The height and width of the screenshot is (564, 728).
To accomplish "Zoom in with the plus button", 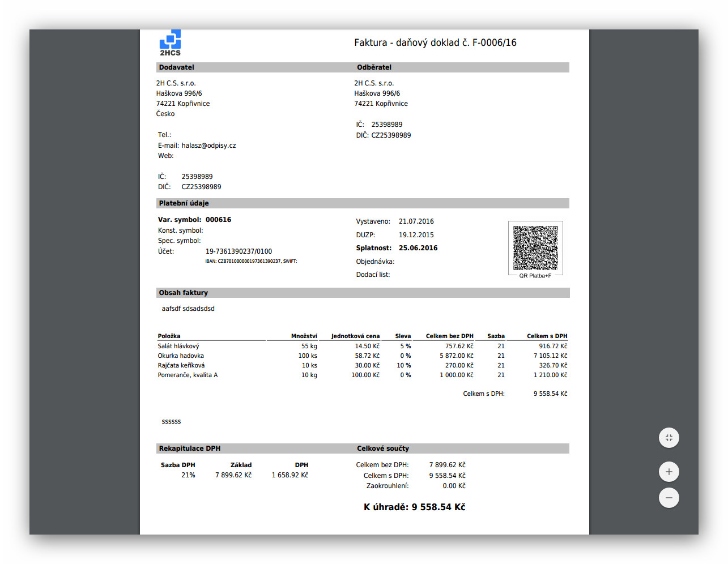I will tap(669, 472).
